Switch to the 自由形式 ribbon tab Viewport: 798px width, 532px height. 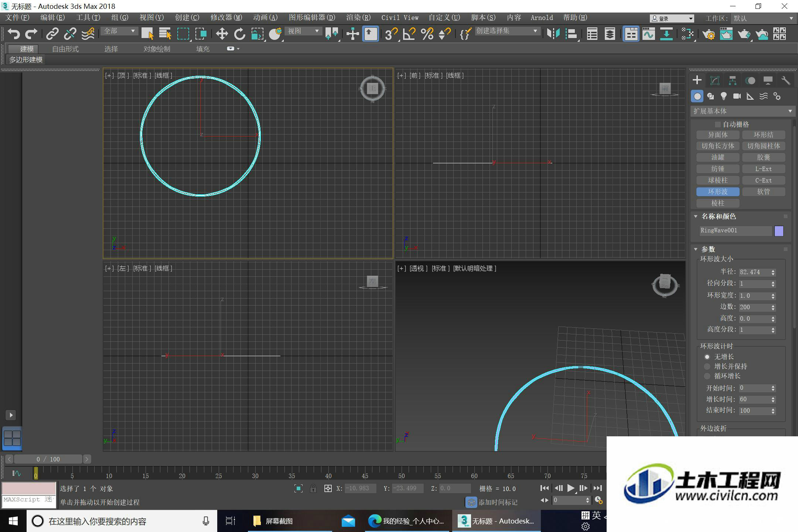65,49
